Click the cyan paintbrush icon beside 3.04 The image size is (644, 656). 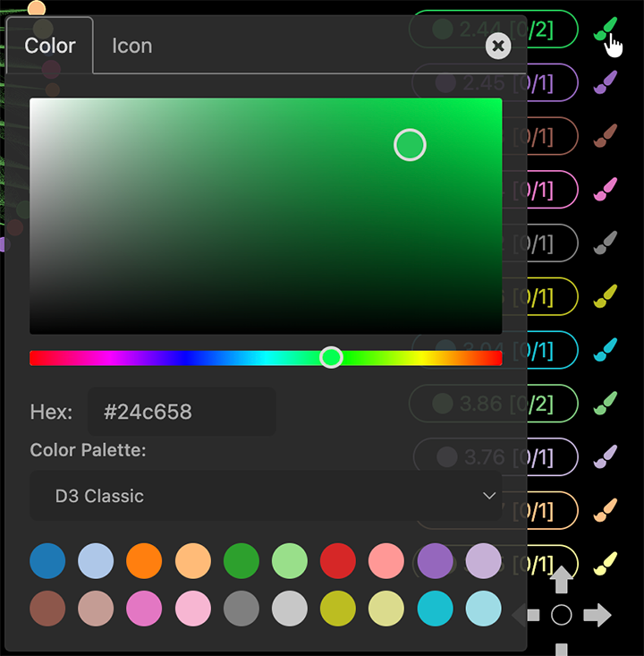[x=606, y=350]
